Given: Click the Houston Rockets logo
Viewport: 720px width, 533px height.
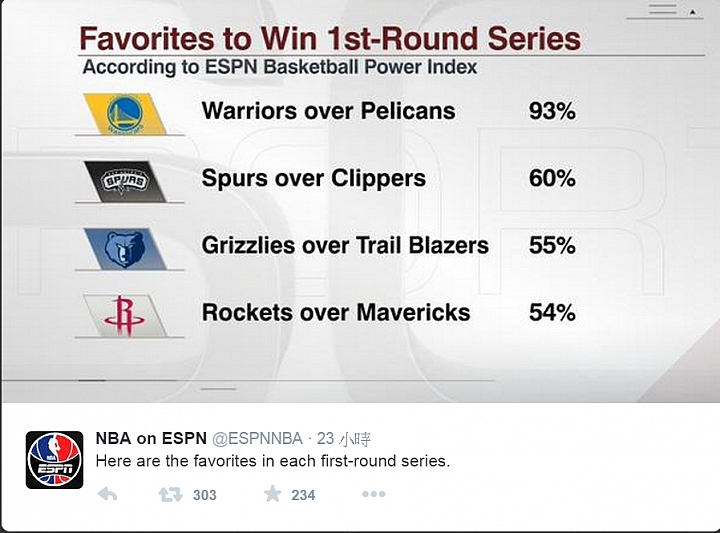Looking at the screenshot, I should [x=125, y=316].
